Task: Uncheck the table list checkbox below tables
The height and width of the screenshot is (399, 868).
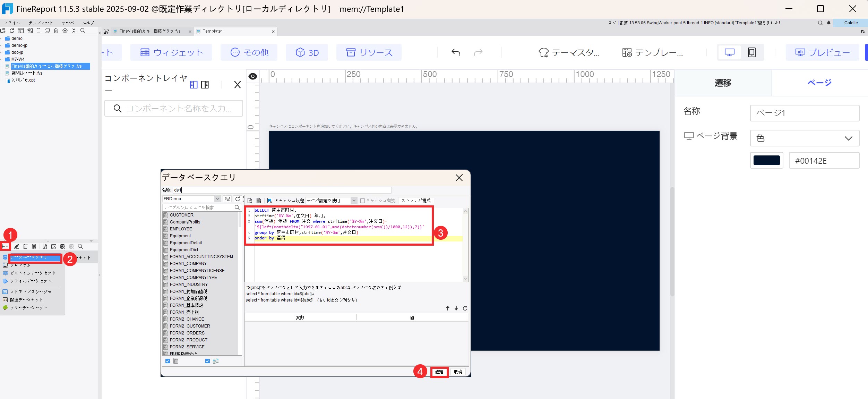Action: [x=168, y=361]
